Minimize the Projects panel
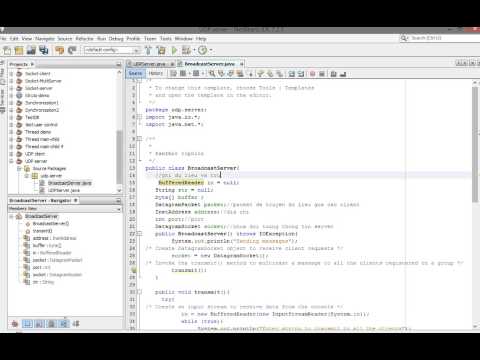 pyautogui.click(x=119, y=64)
